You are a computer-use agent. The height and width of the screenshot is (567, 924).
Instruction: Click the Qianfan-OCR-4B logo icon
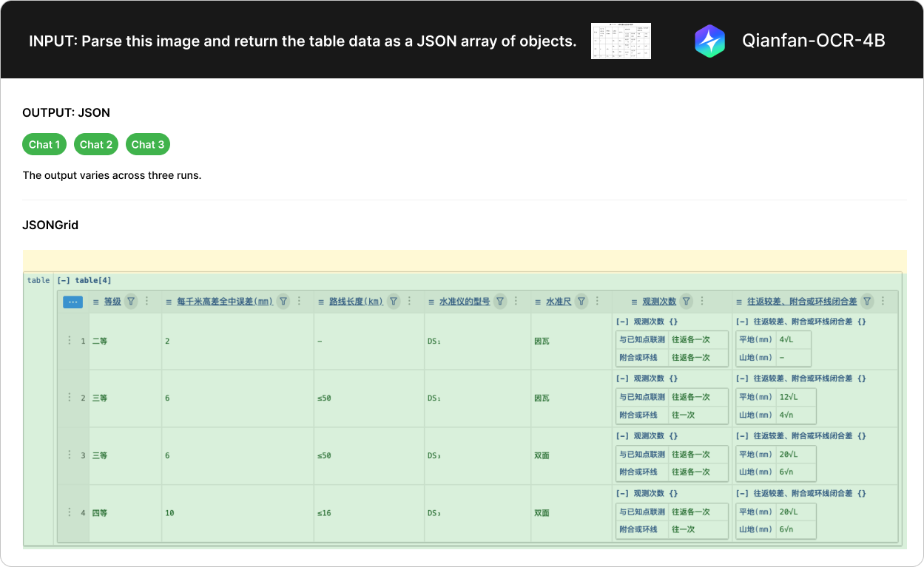coord(709,41)
